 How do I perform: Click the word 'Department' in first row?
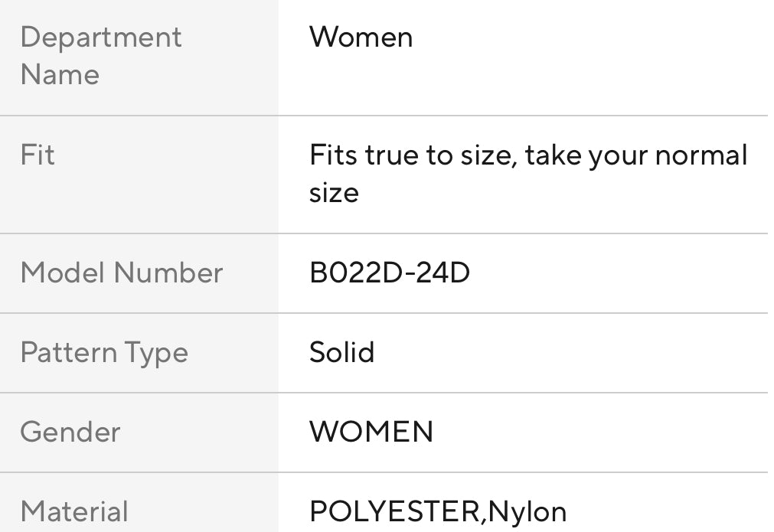pos(101,37)
